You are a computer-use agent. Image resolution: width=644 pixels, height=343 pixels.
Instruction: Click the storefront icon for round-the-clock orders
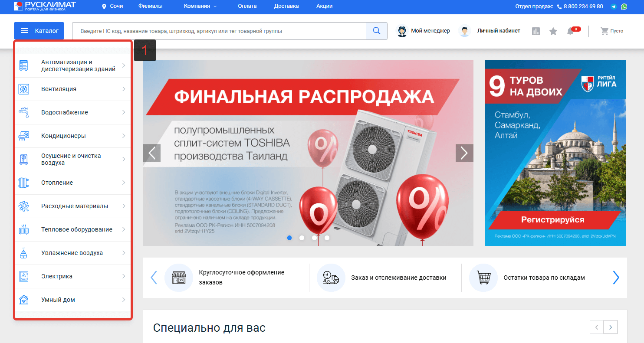[x=179, y=278]
